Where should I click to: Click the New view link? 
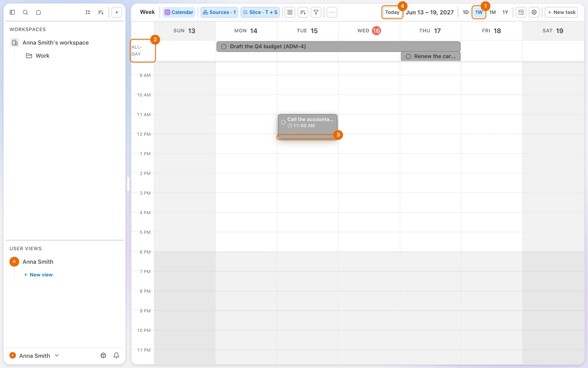coord(38,275)
